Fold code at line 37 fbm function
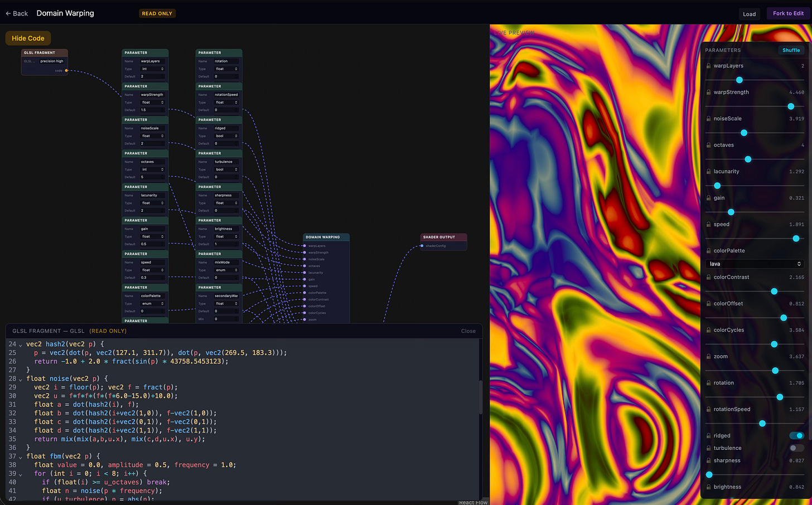 point(21,457)
